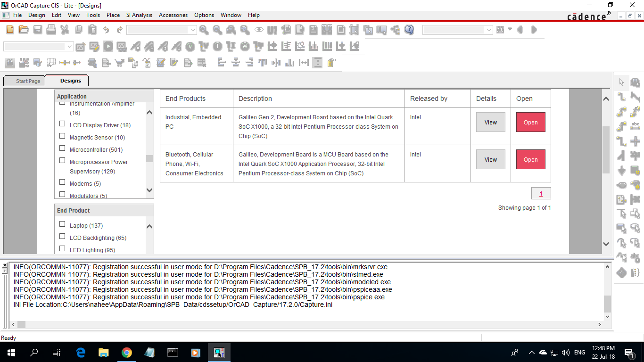Check the LCD Display Driver (18) checkbox
Viewport: 644px width, 362px height.
click(62, 123)
